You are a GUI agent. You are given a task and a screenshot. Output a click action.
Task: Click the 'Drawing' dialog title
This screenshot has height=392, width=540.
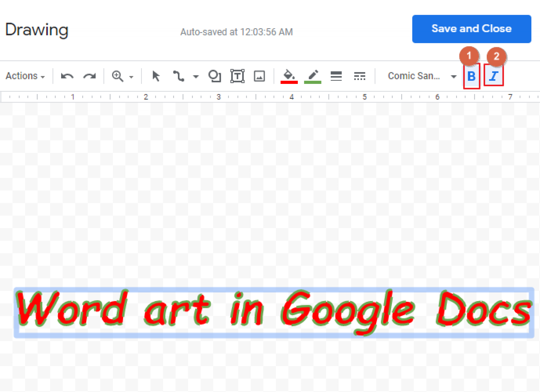point(37,30)
